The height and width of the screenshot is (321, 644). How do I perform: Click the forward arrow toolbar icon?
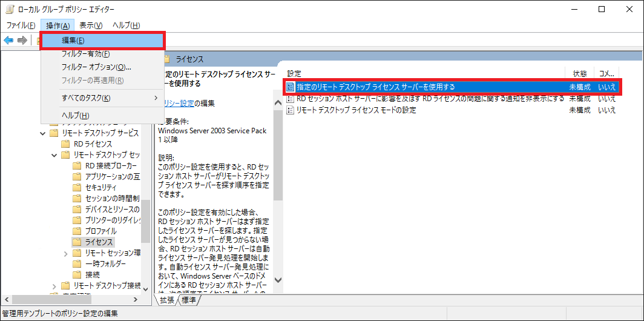point(22,40)
